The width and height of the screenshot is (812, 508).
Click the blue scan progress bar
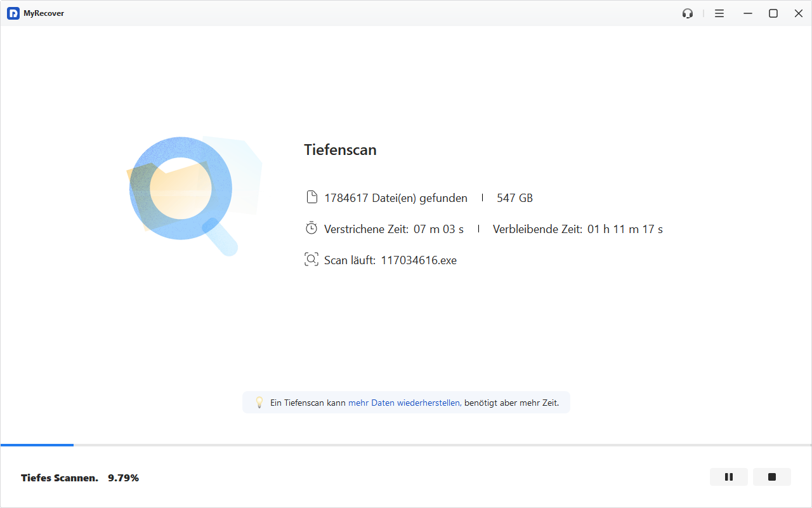pos(37,445)
